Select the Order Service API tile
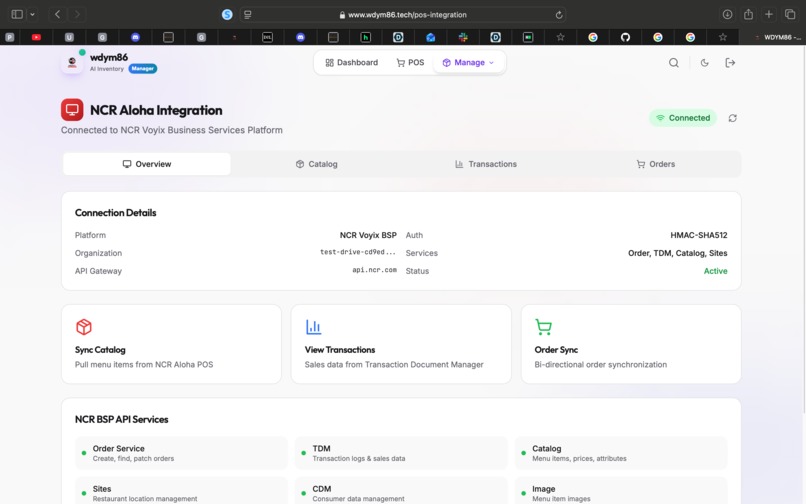Image resolution: width=806 pixels, height=504 pixels. click(181, 453)
